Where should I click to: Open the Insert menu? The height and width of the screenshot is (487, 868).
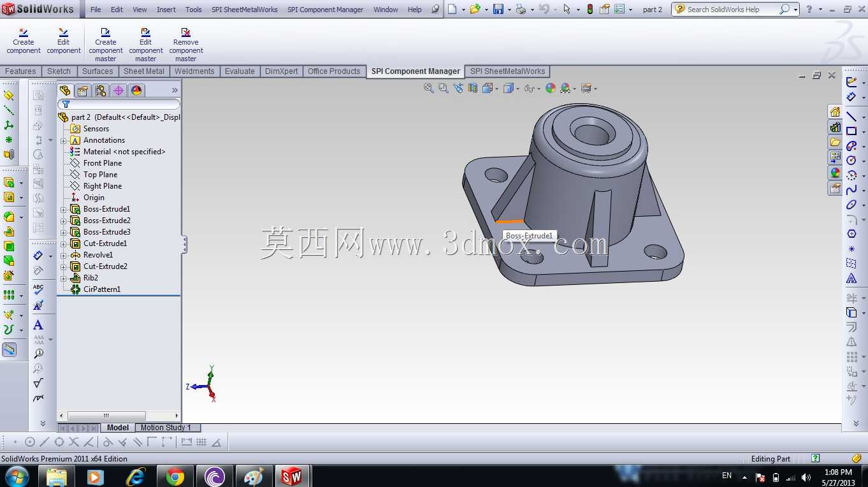click(x=166, y=10)
